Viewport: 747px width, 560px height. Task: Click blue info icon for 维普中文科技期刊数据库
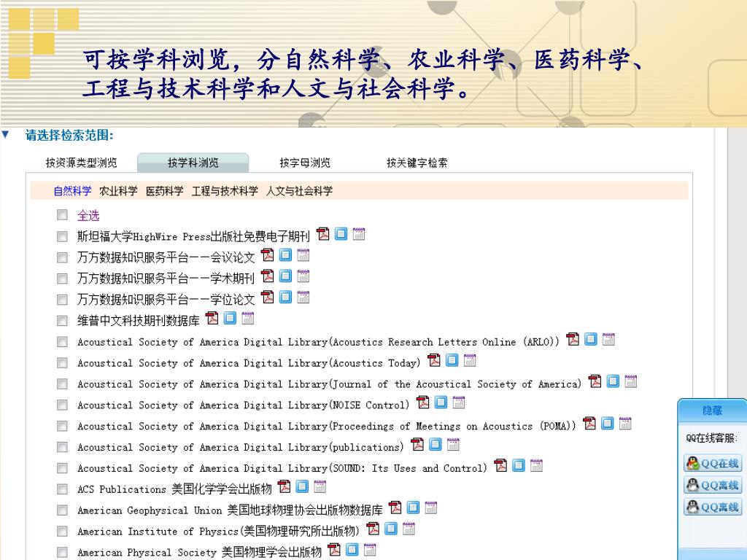click(230, 318)
